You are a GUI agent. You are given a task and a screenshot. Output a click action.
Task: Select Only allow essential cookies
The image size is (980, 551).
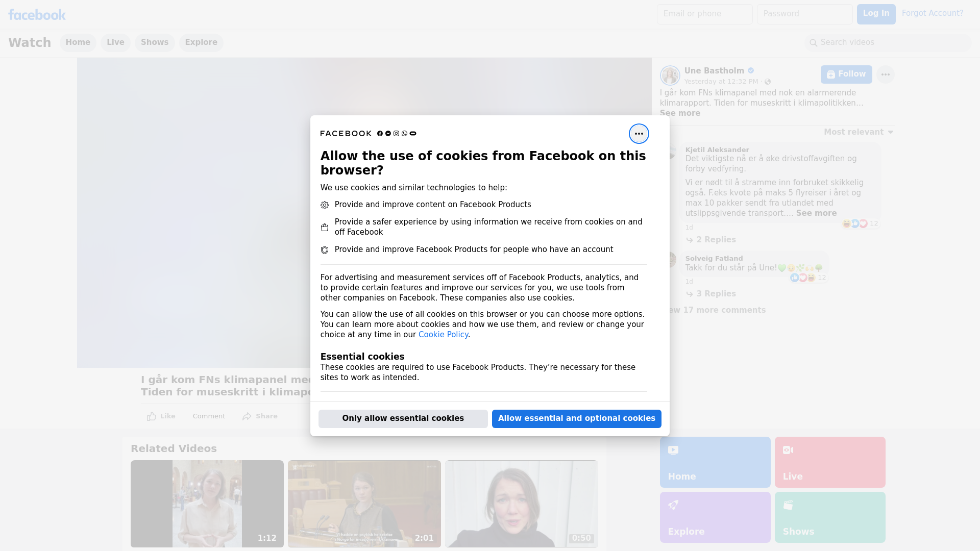(403, 418)
